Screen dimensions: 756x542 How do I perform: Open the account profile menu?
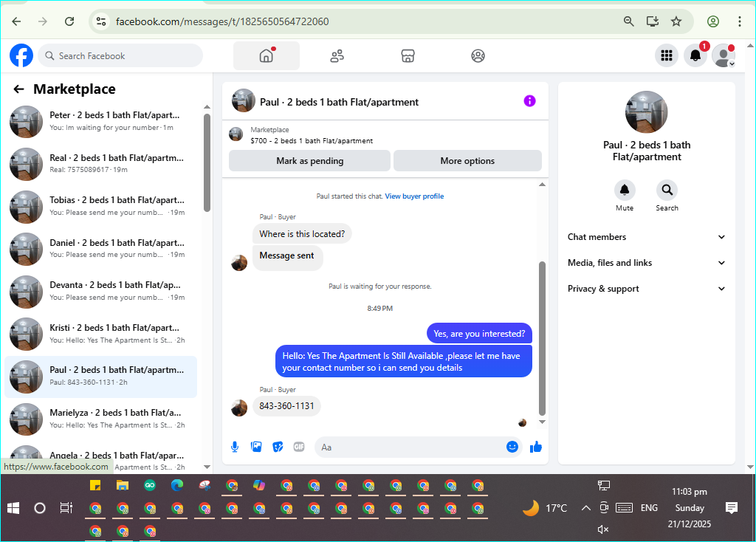724,56
